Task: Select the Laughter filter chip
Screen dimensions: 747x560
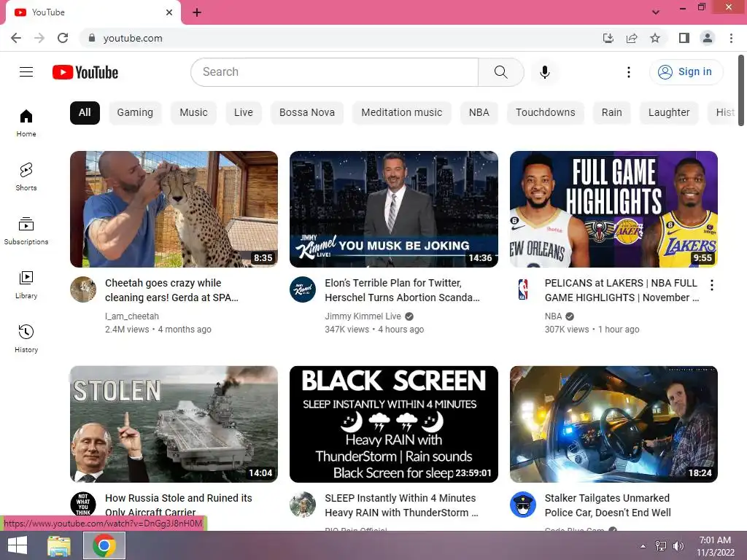Action: (669, 113)
